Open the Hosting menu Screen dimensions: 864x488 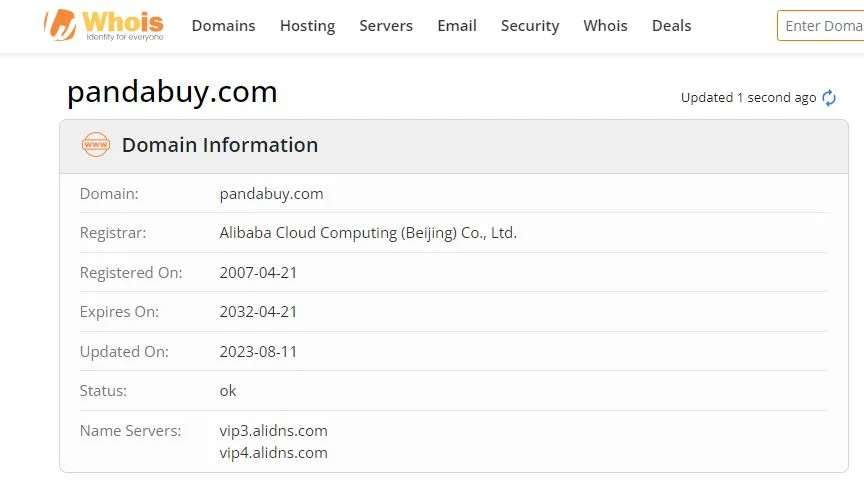click(x=307, y=26)
